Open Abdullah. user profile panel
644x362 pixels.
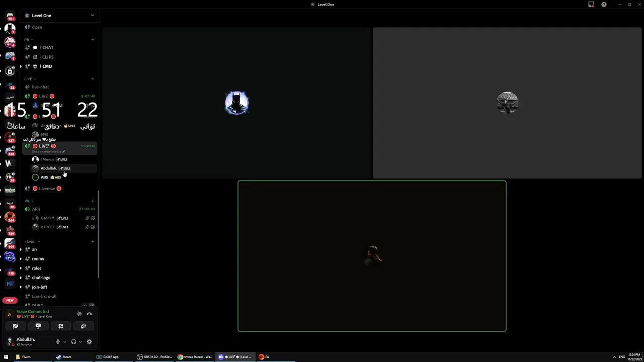click(x=28, y=342)
